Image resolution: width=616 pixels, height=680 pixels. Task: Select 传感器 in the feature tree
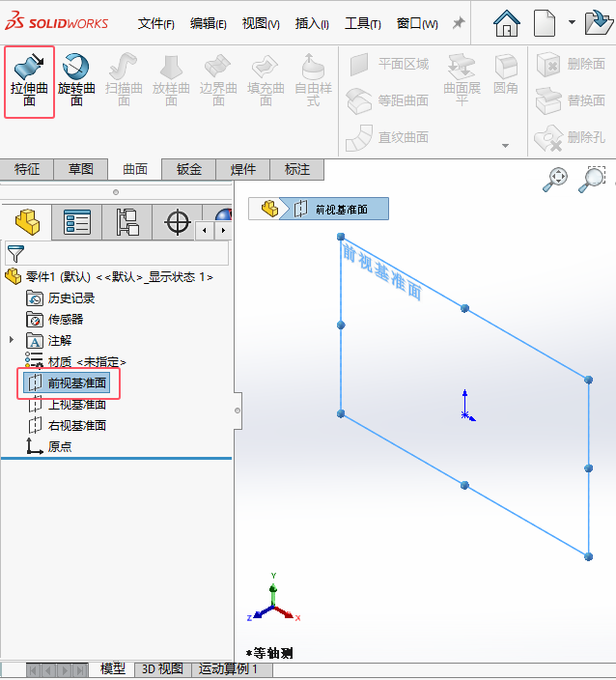55,320
